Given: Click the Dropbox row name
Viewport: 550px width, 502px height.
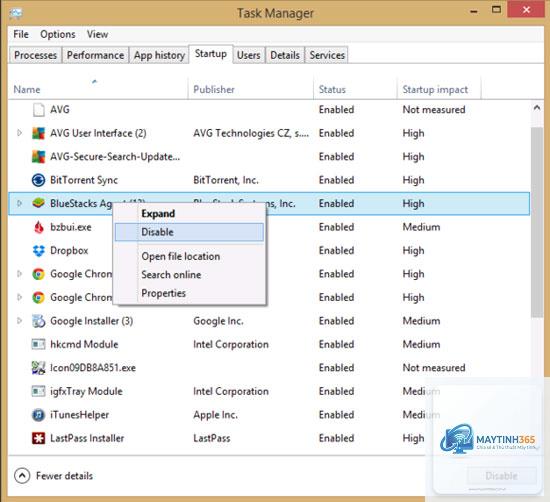Looking at the screenshot, I should click(x=69, y=251).
